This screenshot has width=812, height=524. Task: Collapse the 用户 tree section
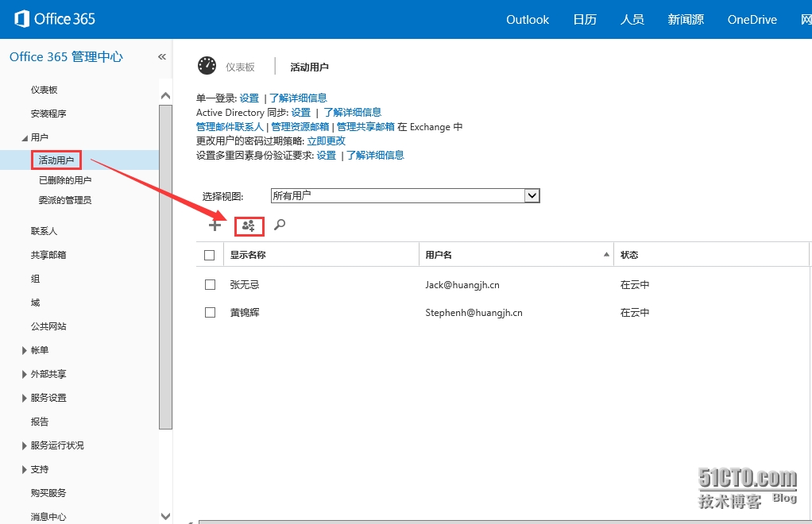[x=24, y=138]
